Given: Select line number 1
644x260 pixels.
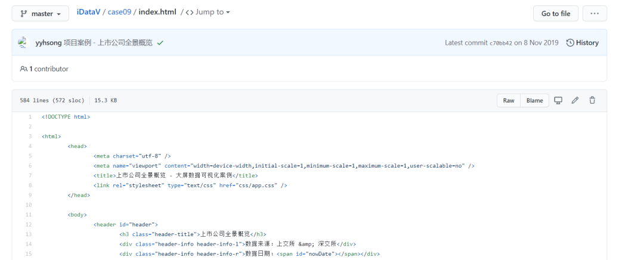Looking at the screenshot, I should [x=30, y=117].
